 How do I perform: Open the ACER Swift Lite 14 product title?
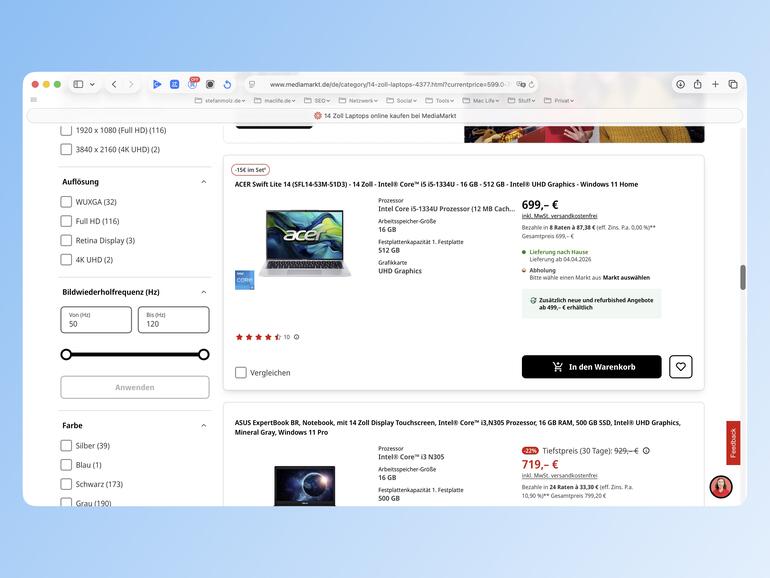click(436, 184)
